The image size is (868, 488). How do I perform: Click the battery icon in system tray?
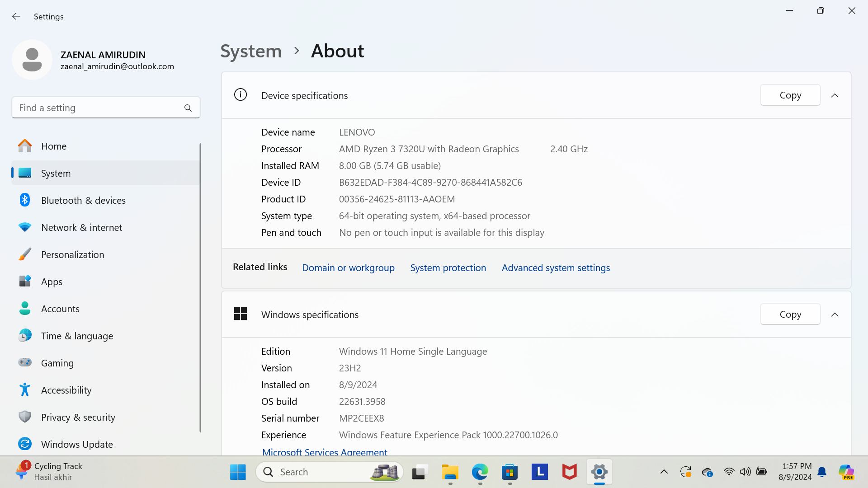coord(762,472)
